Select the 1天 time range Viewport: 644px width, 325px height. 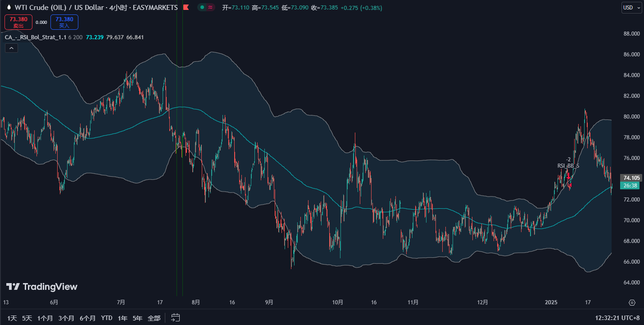click(x=12, y=318)
